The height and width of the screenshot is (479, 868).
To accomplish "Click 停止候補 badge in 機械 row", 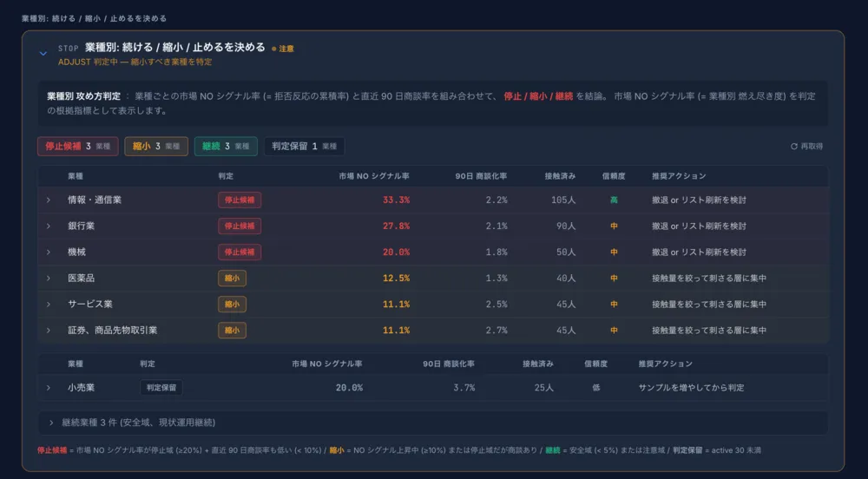I will [x=240, y=253].
